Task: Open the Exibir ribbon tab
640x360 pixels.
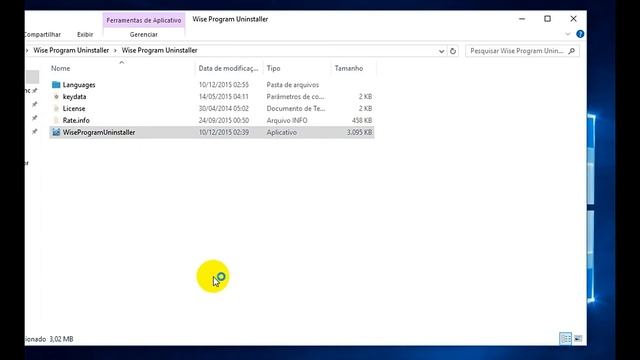Action: (x=85, y=35)
